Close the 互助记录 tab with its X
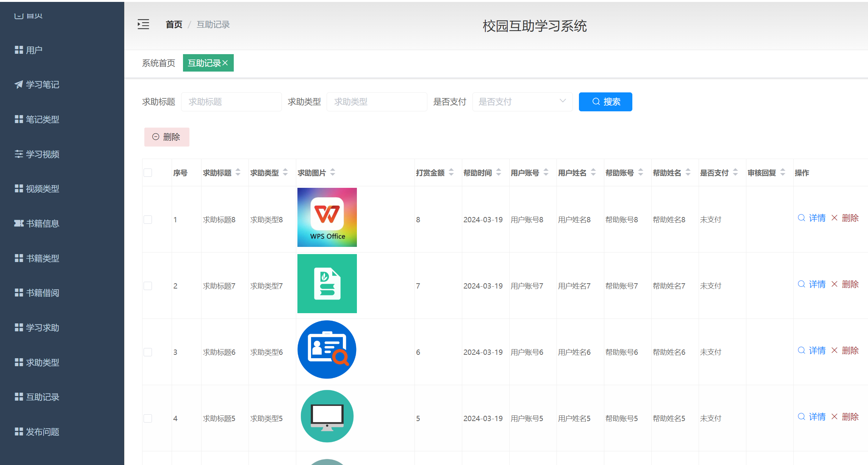The image size is (868, 465). [x=225, y=63]
